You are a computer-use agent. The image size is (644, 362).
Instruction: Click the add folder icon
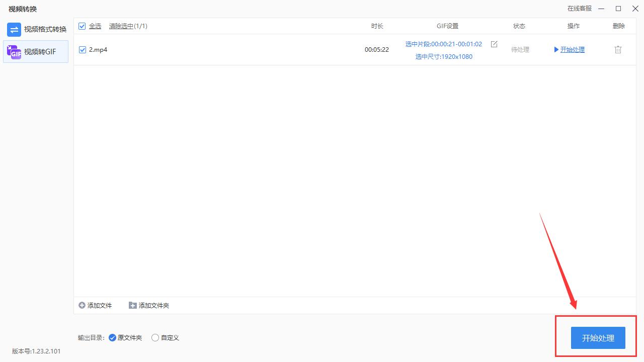click(132, 305)
